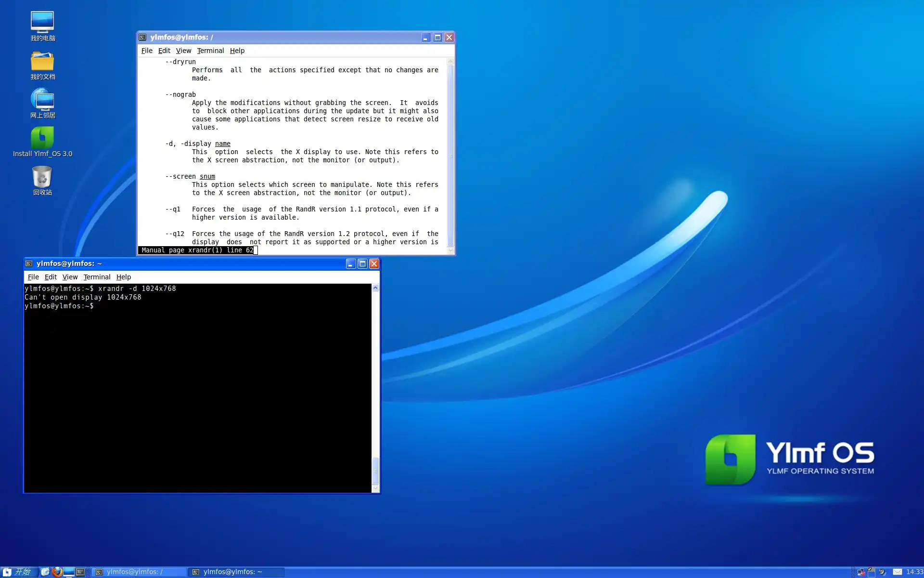
Task: Click the clock showing 14:33
Action: [x=914, y=572]
